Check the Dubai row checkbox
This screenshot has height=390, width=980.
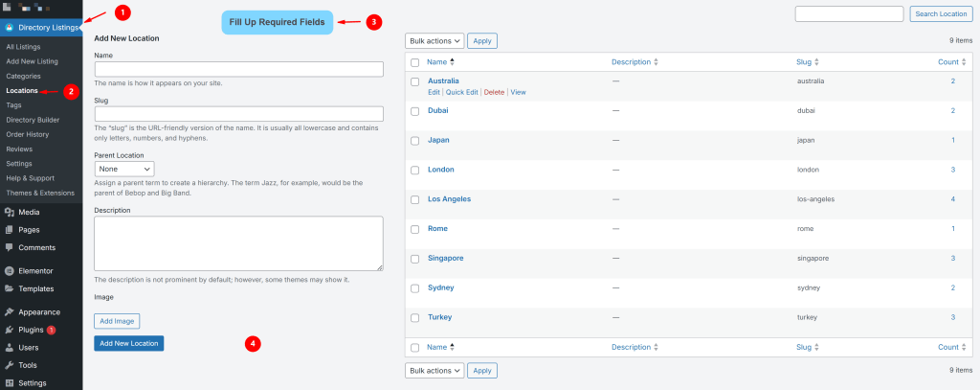pyautogui.click(x=415, y=111)
